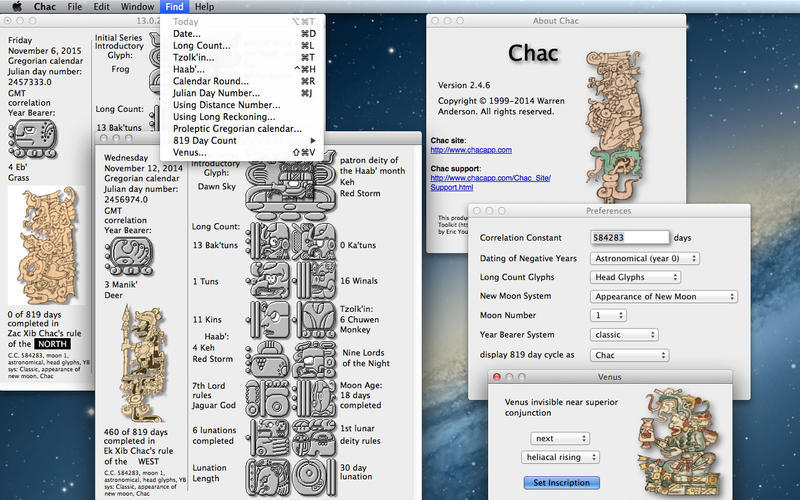Choose Proleptic Gregorian calendar... entry
This screenshot has height=500, width=800.
pyautogui.click(x=243, y=129)
